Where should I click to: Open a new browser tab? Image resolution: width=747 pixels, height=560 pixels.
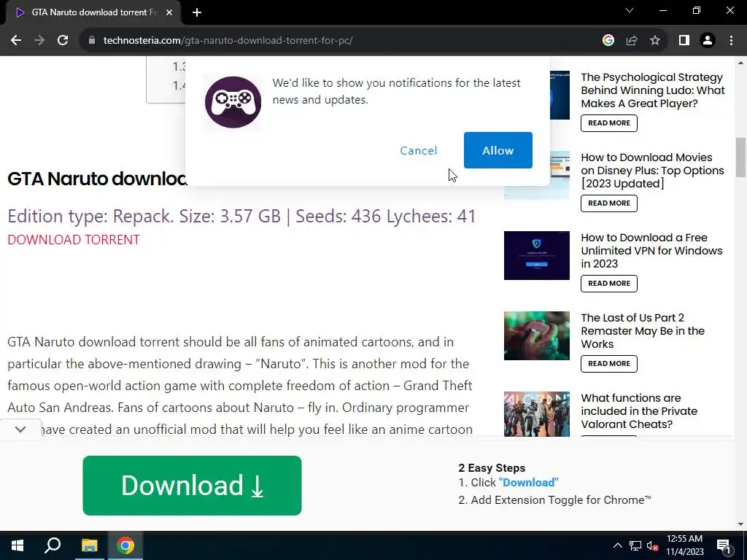pos(197,13)
